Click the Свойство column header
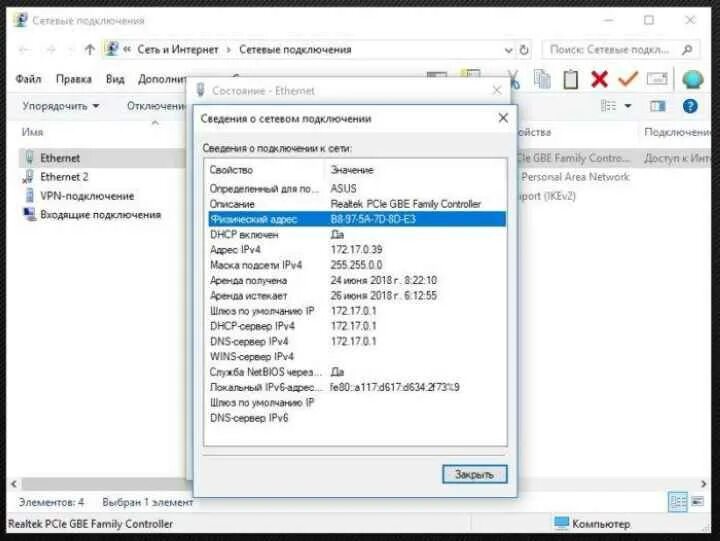This screenshot has height=541, width=720. coord(231,170)
